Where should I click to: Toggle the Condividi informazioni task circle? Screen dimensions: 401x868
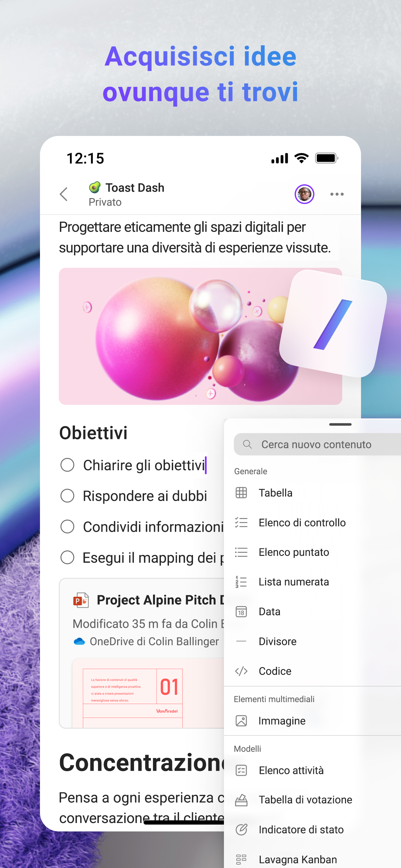click(67, 526)
